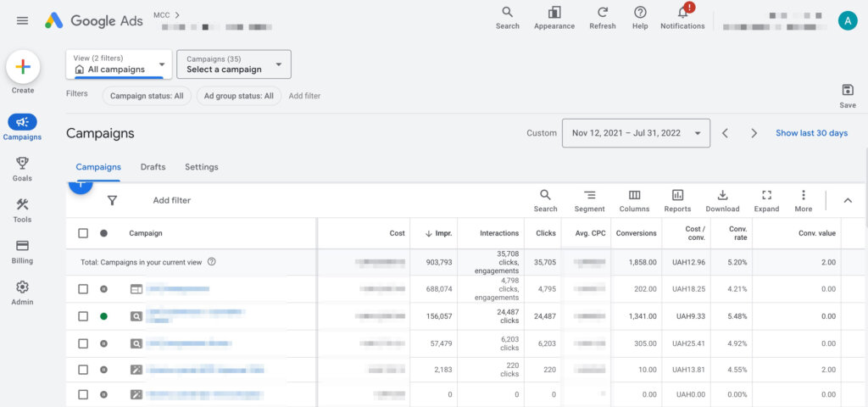Open the main hamburger menu
This screenshot has width=868, height=407.
(x=22, y=20)
